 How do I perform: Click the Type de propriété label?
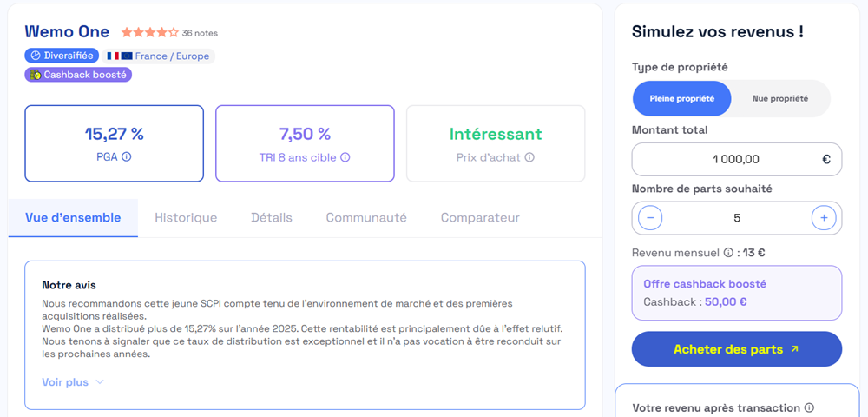[x=680, y=68]
